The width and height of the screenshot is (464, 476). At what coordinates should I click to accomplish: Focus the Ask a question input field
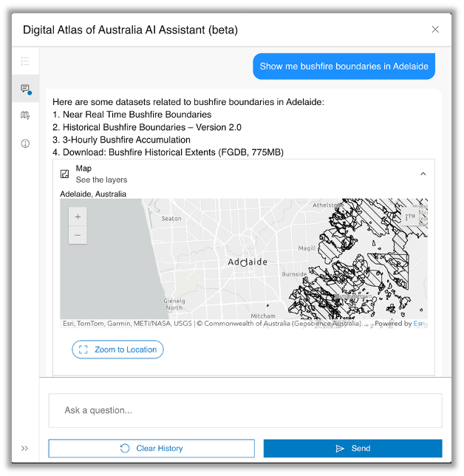(245, 410)
